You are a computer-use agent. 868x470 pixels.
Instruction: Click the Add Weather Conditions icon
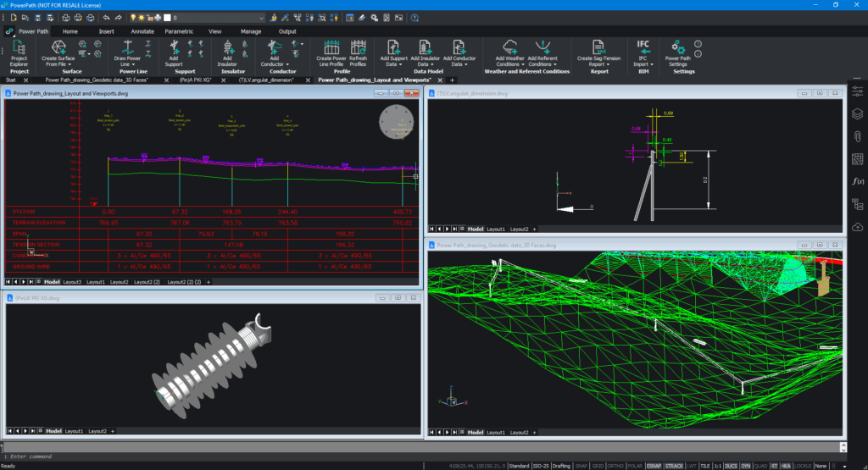(509, 47)
